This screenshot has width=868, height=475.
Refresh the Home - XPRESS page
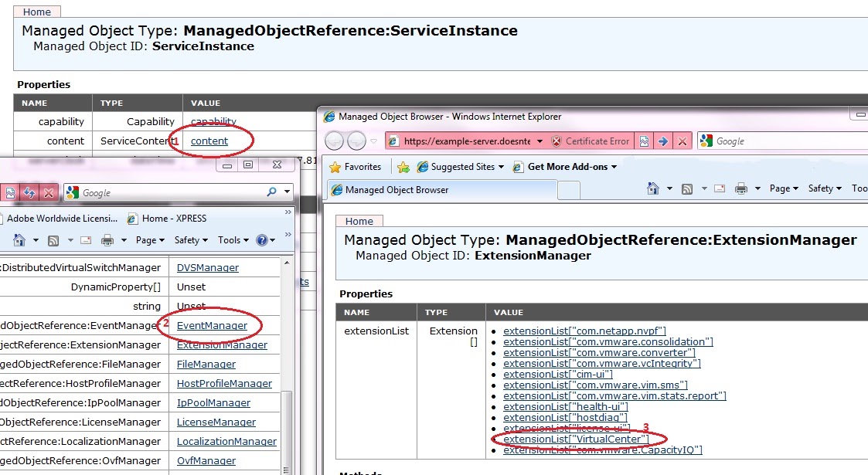(29, 193)
